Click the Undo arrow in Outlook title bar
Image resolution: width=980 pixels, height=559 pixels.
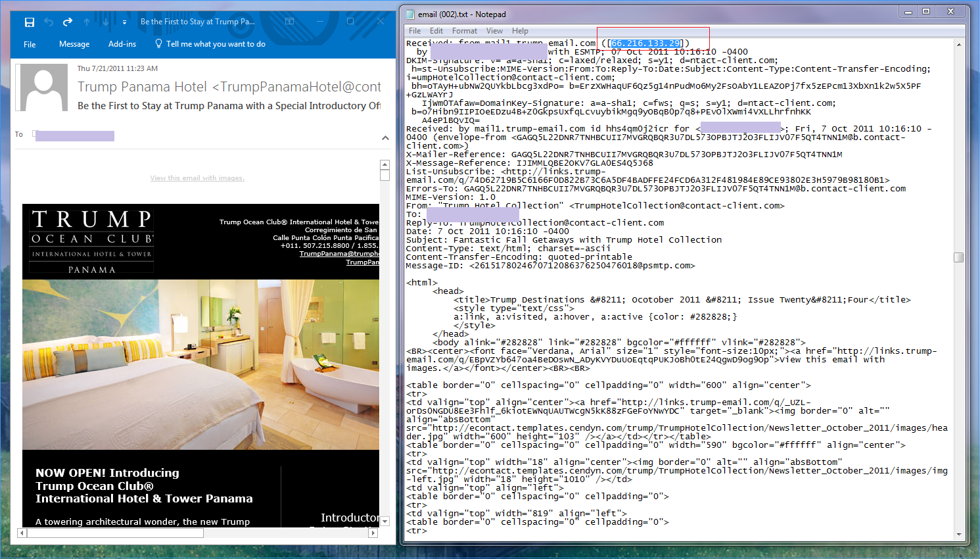[49, 22]
